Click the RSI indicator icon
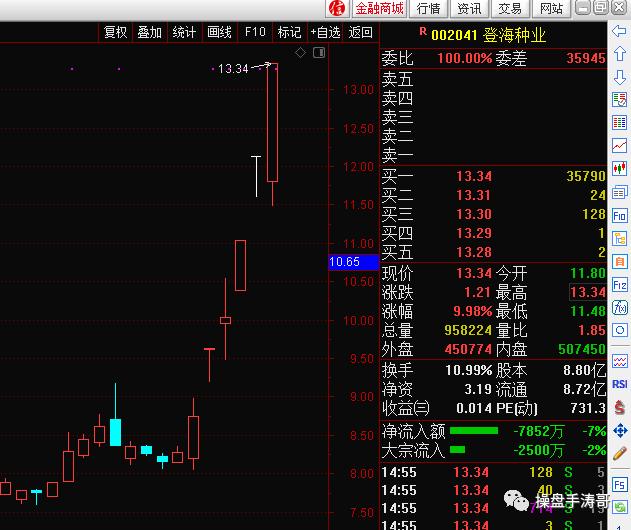Screen dimensions: 631x530 619,384
